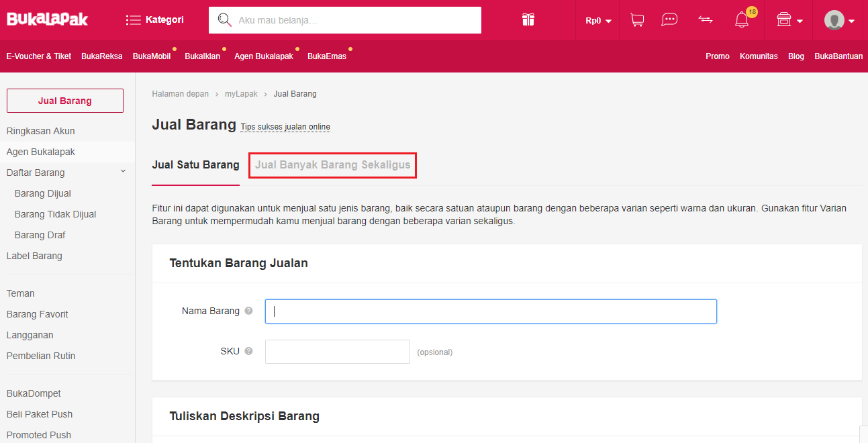Click the Tentukan Barang Jualan heading
Image resolution: width=868 pixels, height=443 pixels.
(x=239, y=263)
